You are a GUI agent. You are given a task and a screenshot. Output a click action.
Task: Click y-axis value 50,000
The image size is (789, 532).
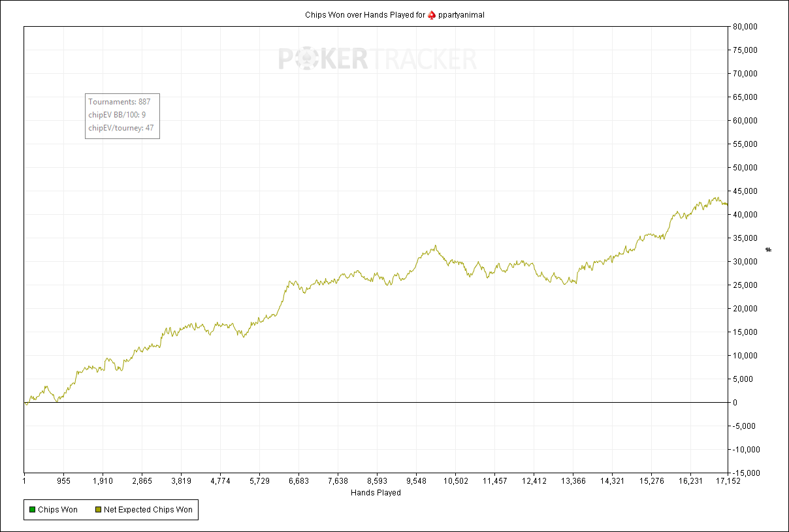(x=745, y=168)
